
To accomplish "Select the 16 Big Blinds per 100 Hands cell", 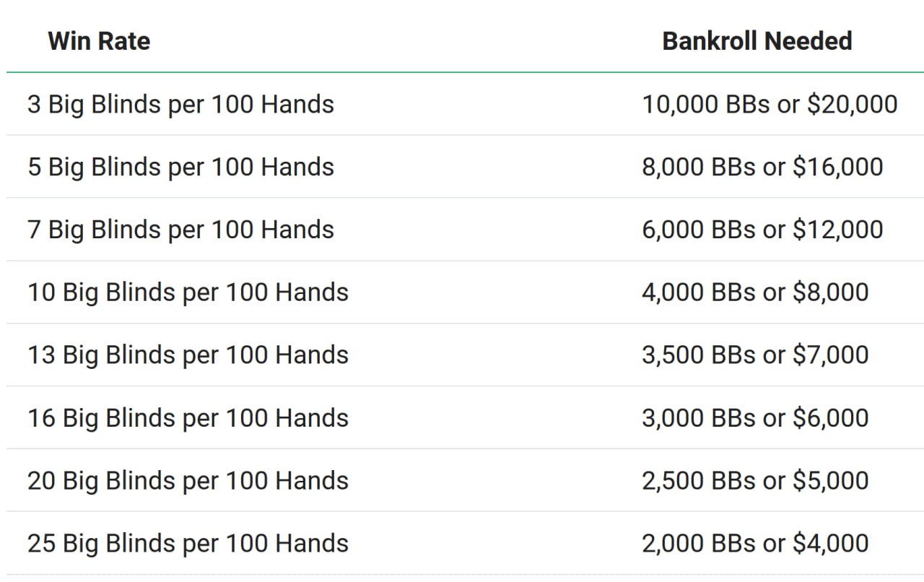I will pos(188,418).
